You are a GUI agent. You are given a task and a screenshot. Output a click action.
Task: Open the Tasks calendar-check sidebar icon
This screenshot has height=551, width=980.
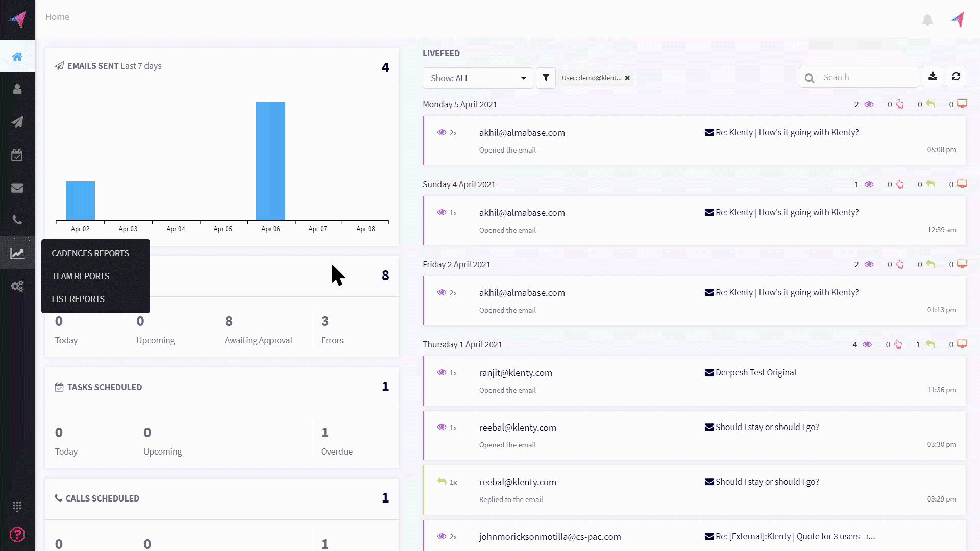(17, 155)
